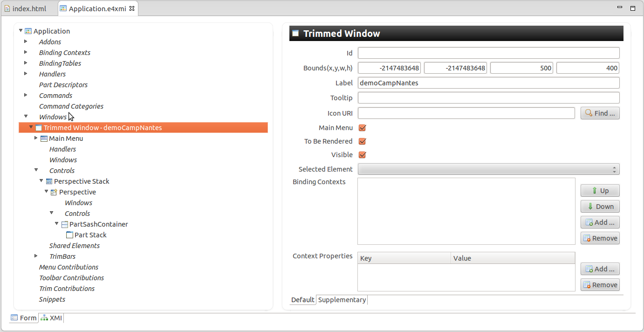This screenshot has width=644, height=332.
Task: Click the Id input field
Action: click(488, 53)
